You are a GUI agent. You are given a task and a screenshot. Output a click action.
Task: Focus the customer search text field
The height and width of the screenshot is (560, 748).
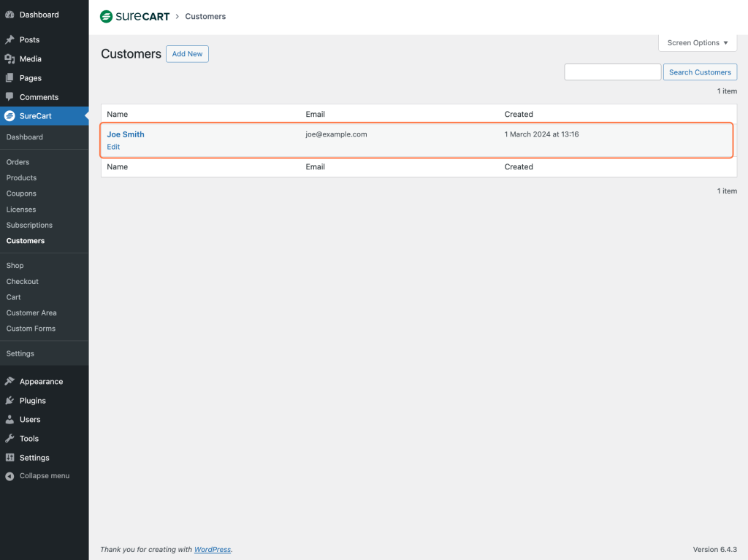point(612,72)
